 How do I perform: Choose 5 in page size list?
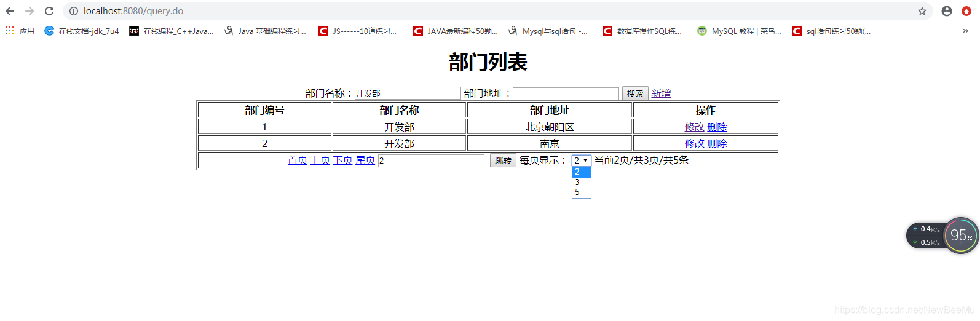click(x=582, y=192)
